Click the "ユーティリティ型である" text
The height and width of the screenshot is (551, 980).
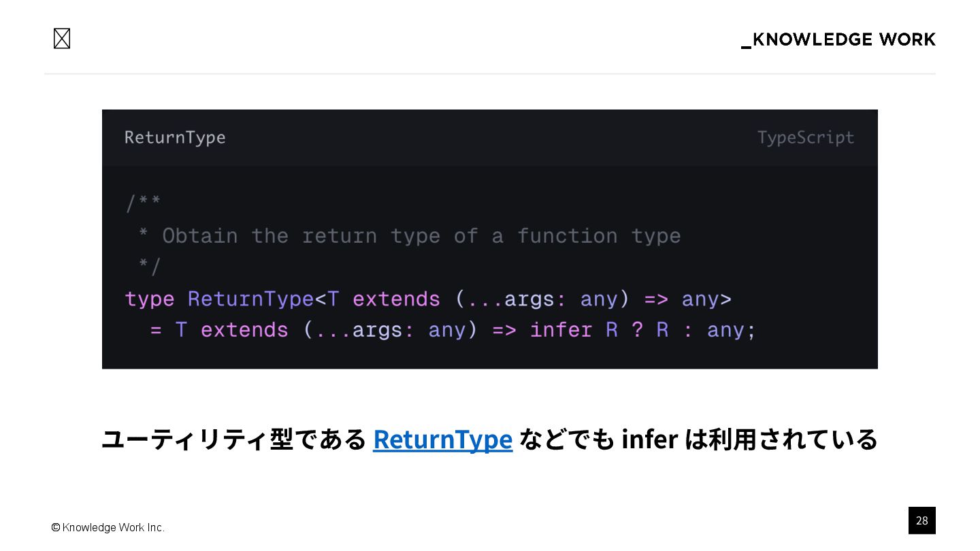233,439
